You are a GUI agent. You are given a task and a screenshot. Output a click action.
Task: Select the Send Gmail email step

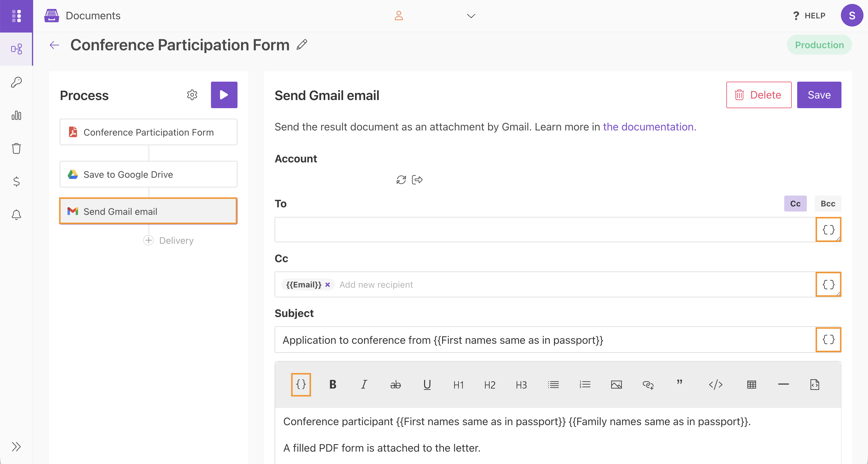(x=148, y=211)
